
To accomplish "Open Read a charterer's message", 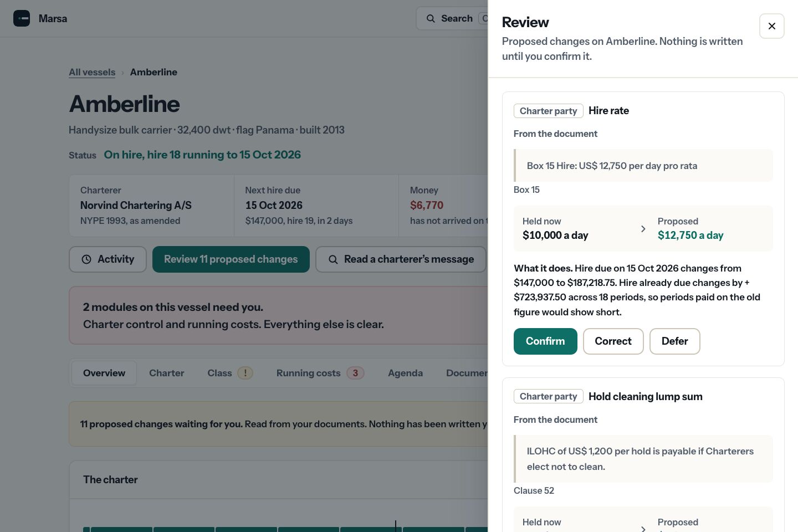I will click(401, 259).
